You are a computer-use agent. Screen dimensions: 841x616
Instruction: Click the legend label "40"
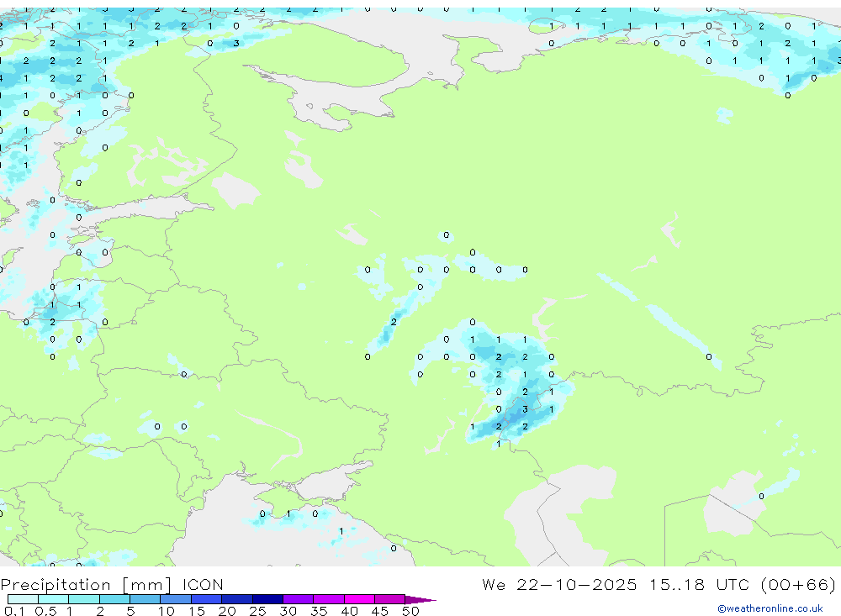coord(349,611)
